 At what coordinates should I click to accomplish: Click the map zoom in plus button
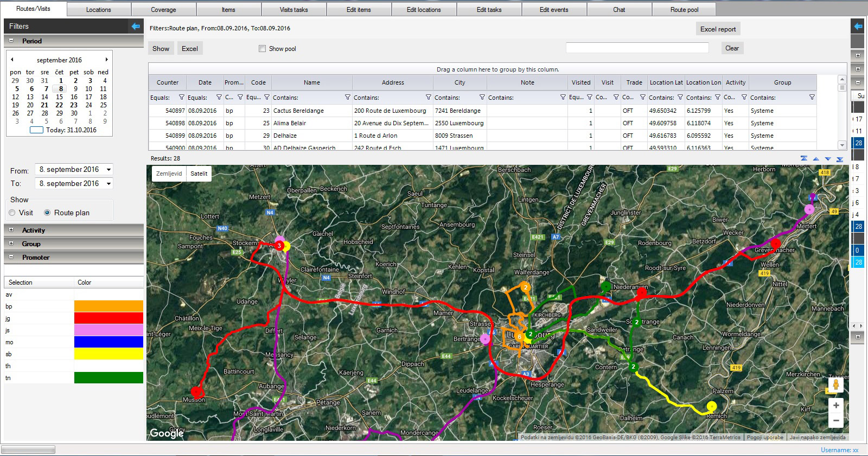(x=836, y=406)
